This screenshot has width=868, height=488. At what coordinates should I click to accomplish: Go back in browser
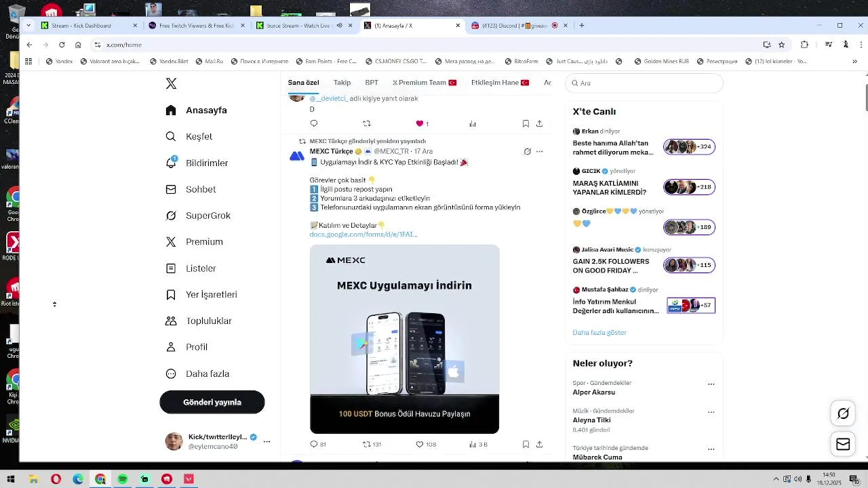click(x=29, y=45)
